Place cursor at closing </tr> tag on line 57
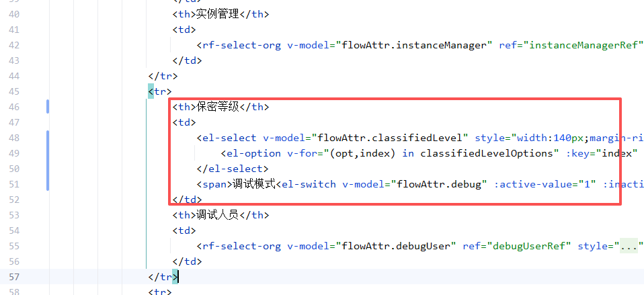The height and width of the screenshot is (295, 644). [x=163, y=277]
